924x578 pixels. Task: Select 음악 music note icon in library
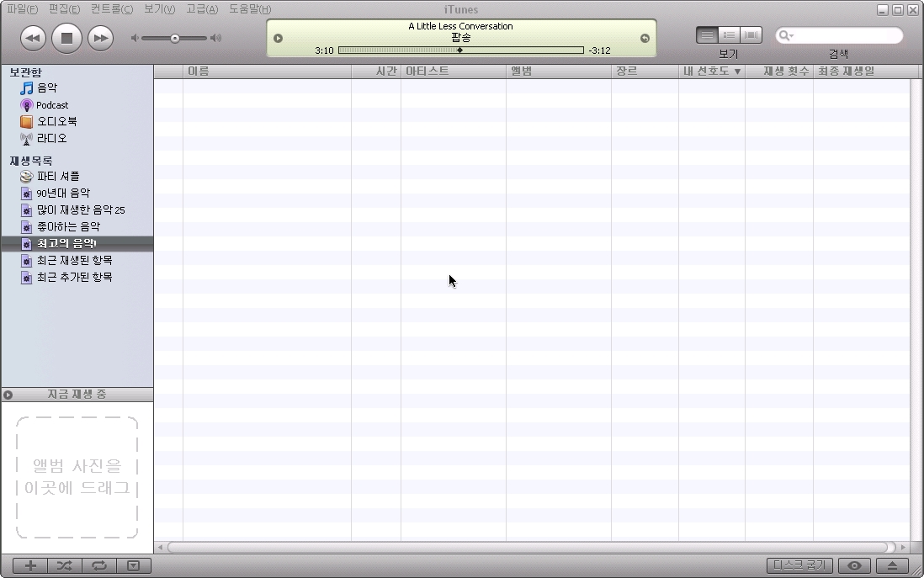[27, 88]
